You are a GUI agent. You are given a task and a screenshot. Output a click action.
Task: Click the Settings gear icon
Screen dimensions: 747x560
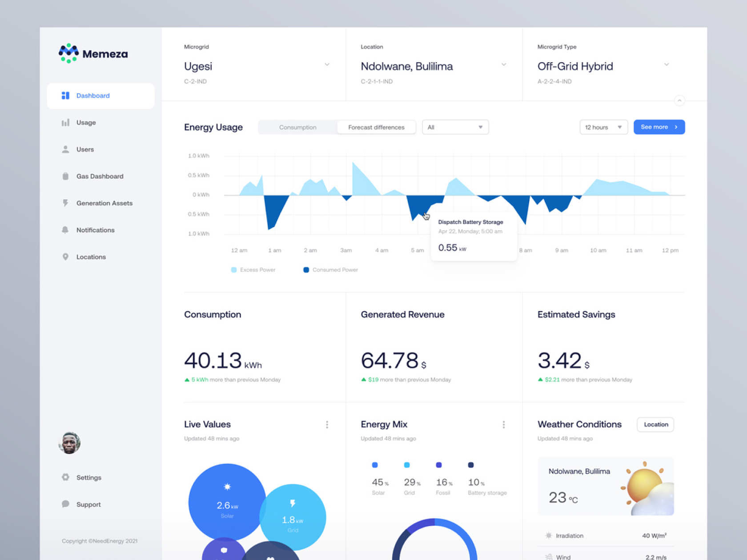coord(65,477)
